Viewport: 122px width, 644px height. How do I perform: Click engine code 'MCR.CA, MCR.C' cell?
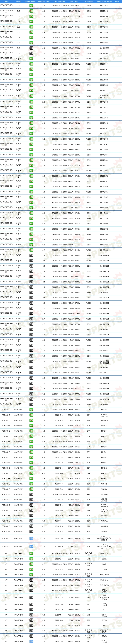pos(104,510)
